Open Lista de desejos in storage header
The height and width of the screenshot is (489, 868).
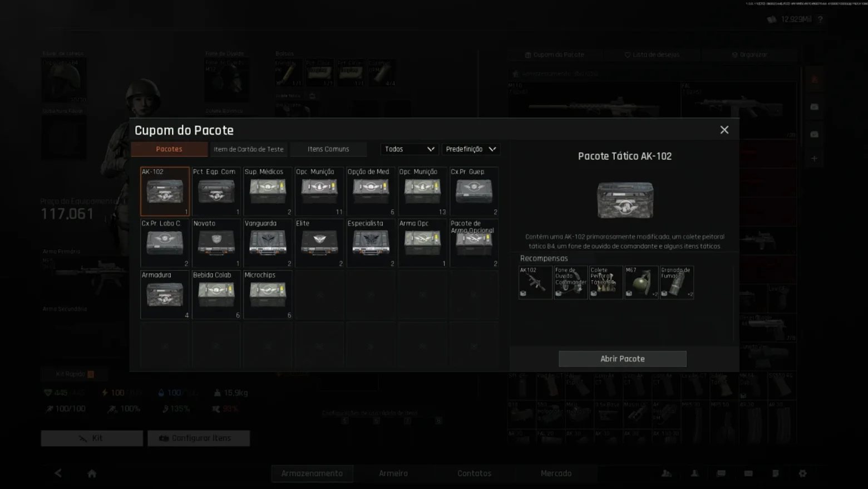coord(652,55)
